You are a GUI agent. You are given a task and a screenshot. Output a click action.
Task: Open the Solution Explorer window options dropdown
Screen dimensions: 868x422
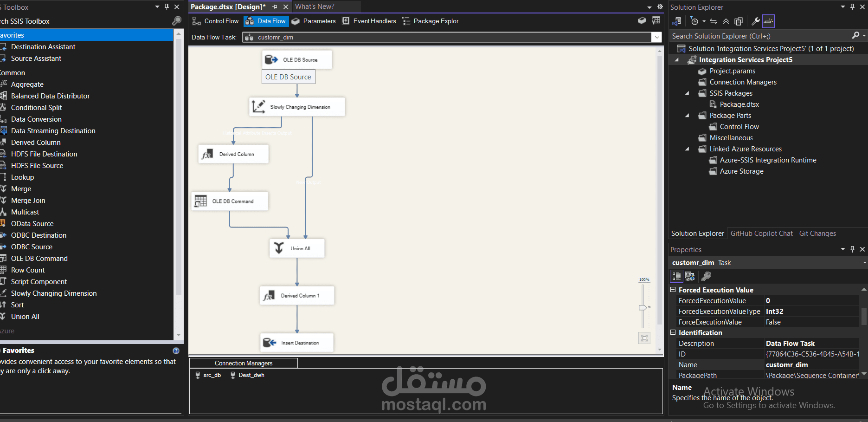pos(843,7)
